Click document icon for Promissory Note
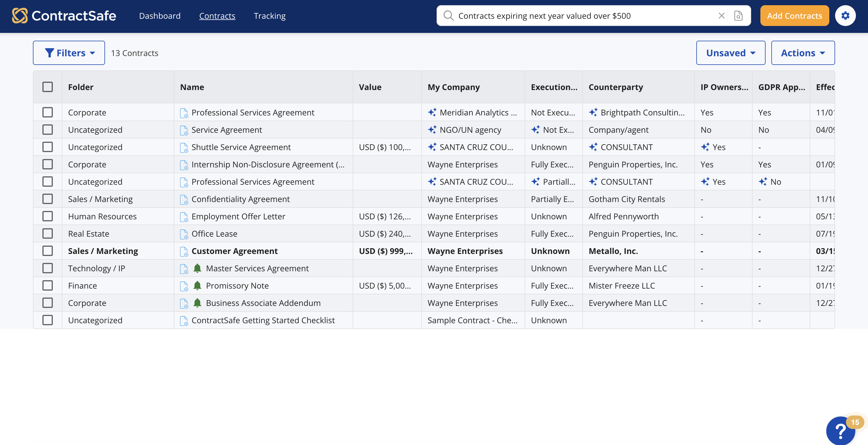 tap(184, 286)
